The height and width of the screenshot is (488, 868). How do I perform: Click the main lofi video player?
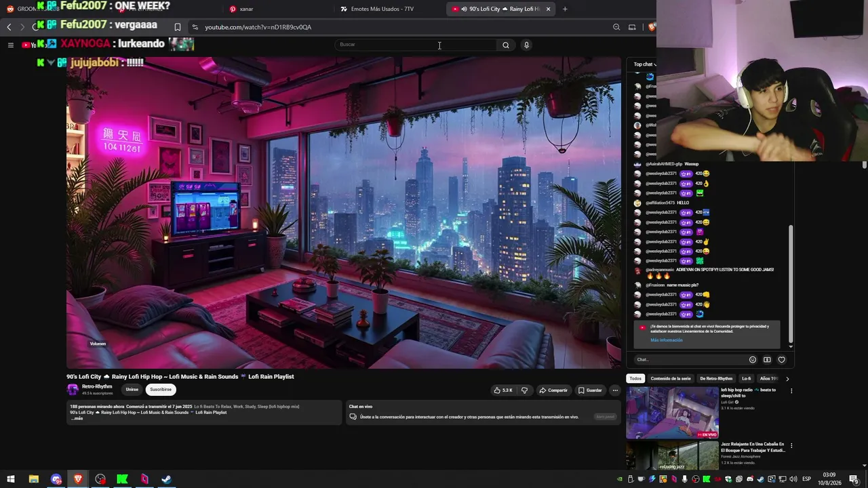343,212
